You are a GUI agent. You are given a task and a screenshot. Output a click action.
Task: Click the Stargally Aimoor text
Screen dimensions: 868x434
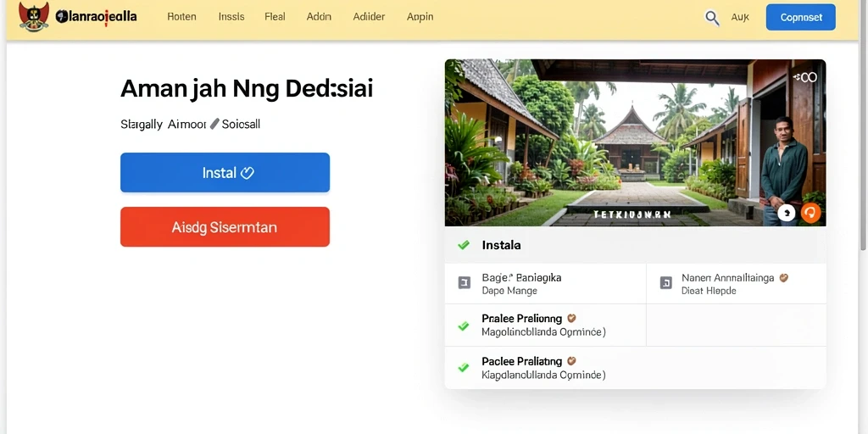[x=164, y=125]
